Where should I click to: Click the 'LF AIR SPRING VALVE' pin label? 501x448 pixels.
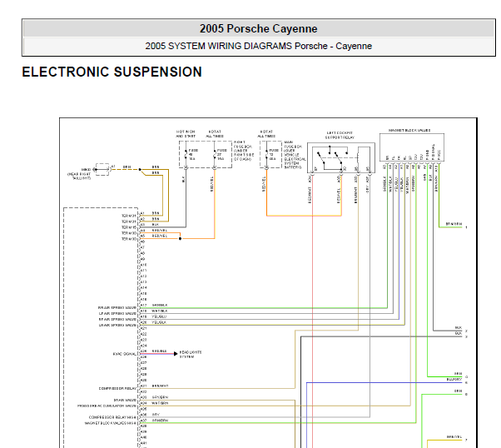[117, 313]
